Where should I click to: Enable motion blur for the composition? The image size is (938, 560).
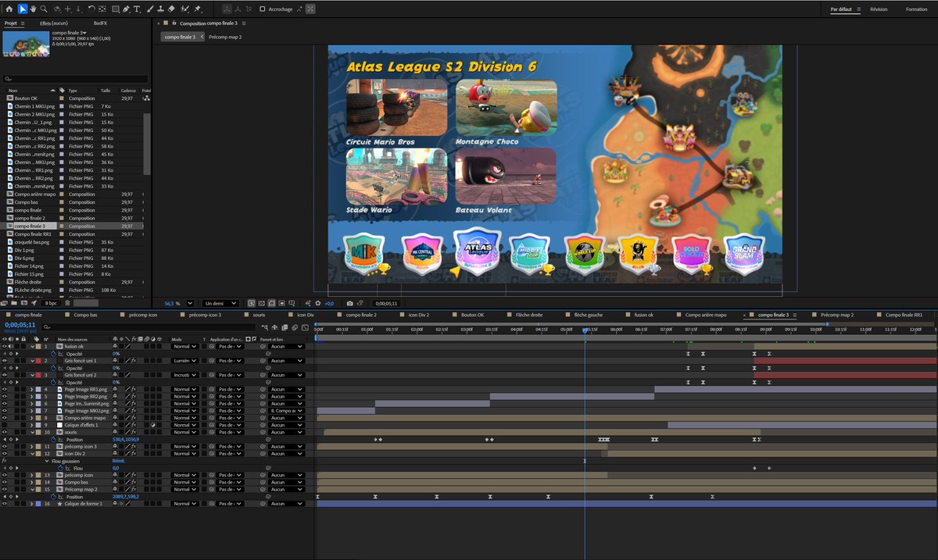click(x=294, y=327)
